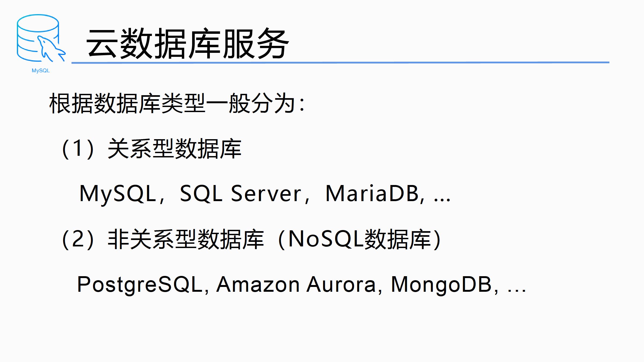Click the (1) list number
This screenshot has height=362, width=644.
78,149
